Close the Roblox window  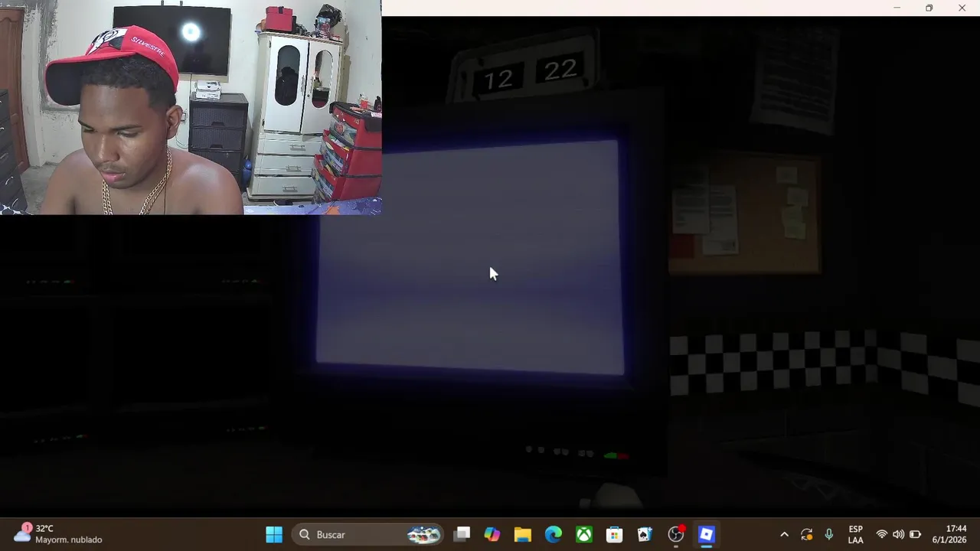(962, 8)
